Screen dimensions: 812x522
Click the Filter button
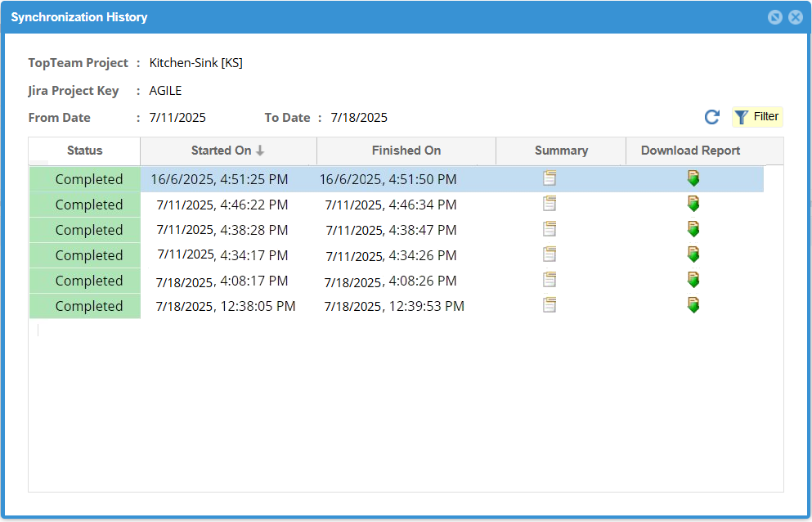click(x=757, y=117)
